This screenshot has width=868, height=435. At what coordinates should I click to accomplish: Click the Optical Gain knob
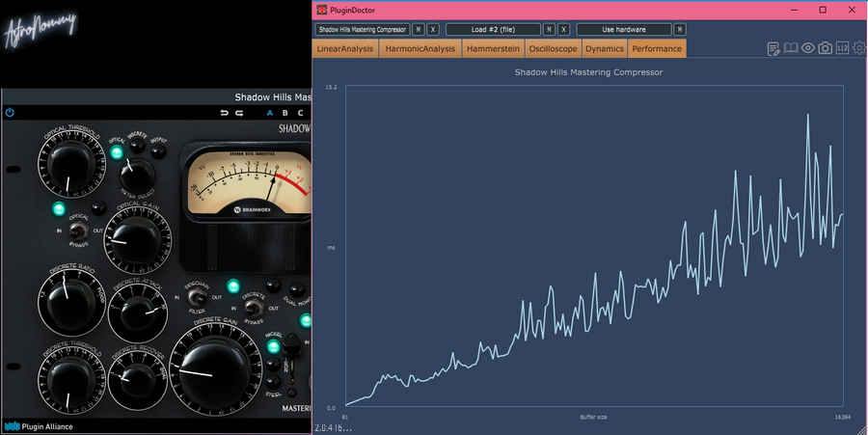coord(137,240)
